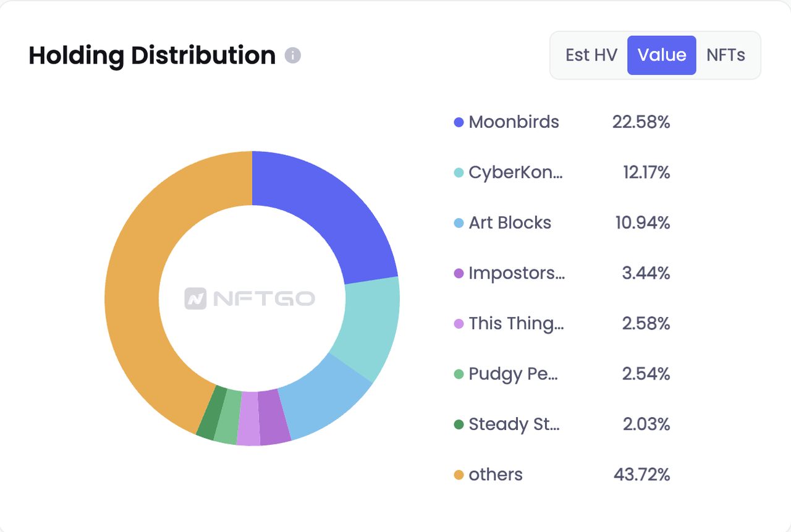Click the Steady Stack legend entry
This screenshot has width=791, height=532.
(514, 424)
